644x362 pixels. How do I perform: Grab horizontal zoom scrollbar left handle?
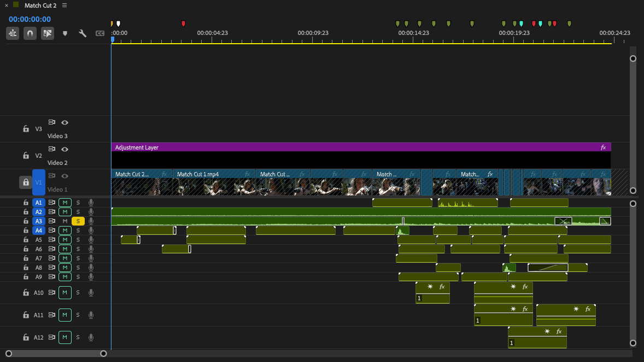[x=9, y=353]
